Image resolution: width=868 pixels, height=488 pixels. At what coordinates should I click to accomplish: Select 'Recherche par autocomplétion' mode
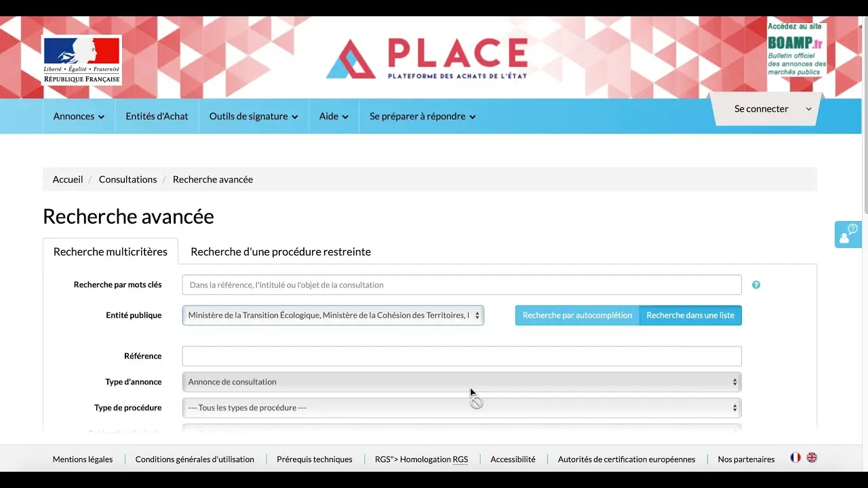click(576, 315)
